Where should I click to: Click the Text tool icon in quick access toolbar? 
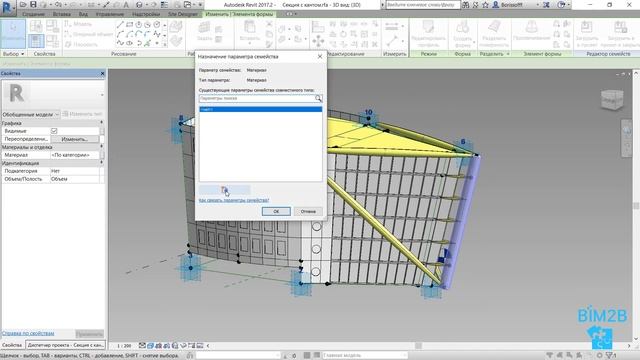pos(126,4)
